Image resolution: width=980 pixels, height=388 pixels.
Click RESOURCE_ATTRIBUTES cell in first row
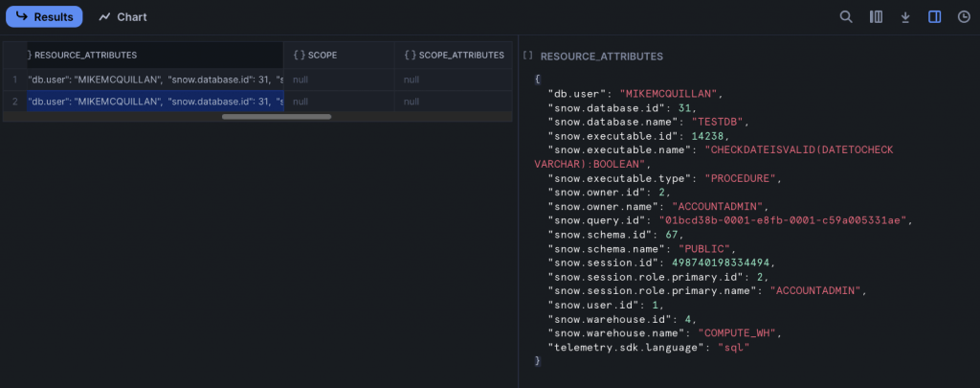coord(155,80)
